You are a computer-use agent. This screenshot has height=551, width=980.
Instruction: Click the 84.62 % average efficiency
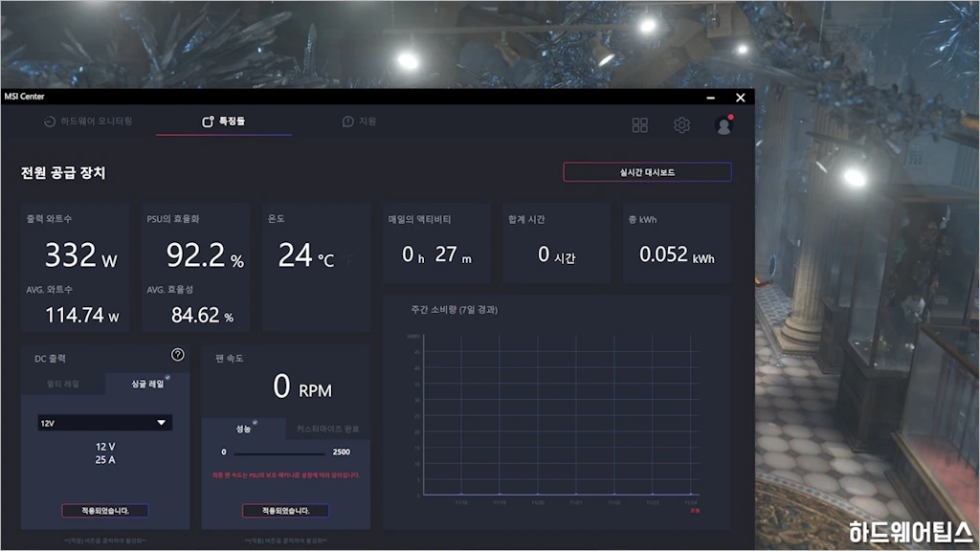pyautogui.click(x=202, y=315)
